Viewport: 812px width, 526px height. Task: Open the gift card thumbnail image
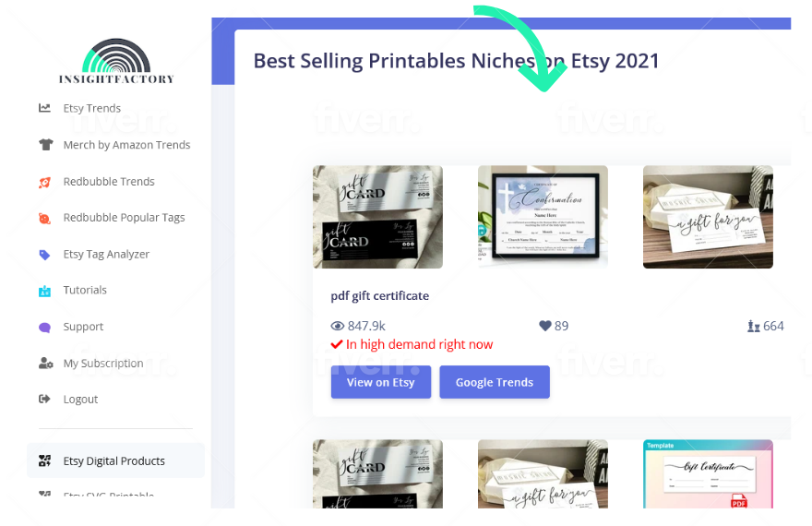point(377,217)
